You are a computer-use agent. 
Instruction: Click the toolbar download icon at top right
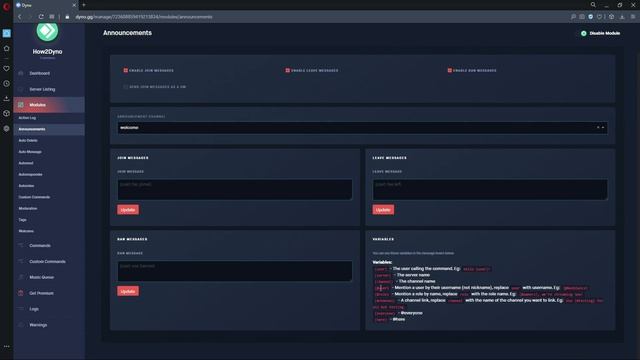[622, 17]
